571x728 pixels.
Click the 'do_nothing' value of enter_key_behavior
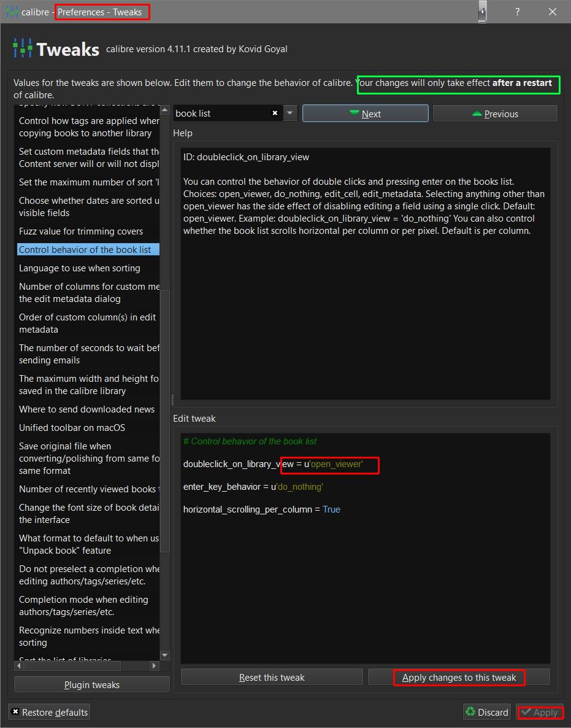(300, 487)
